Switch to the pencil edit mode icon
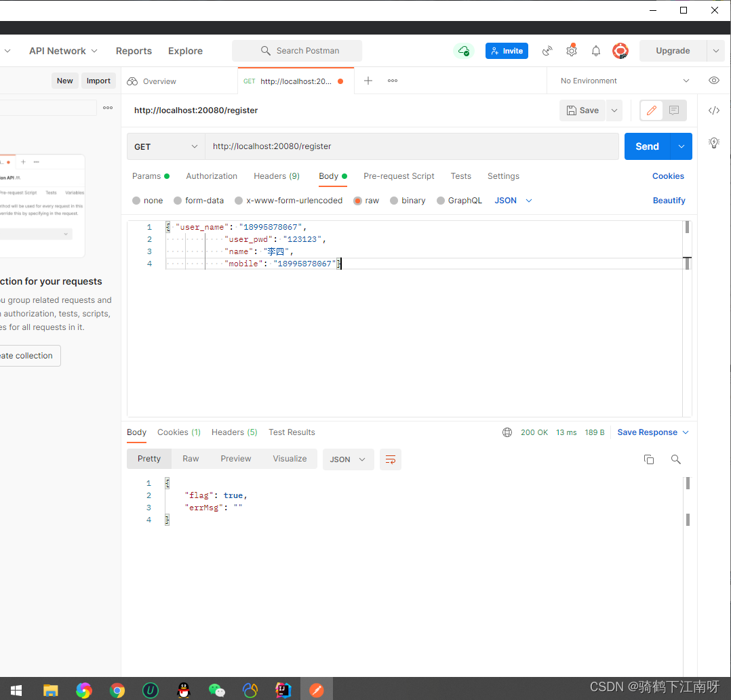The image size is (731, 700). coord(651,110)
